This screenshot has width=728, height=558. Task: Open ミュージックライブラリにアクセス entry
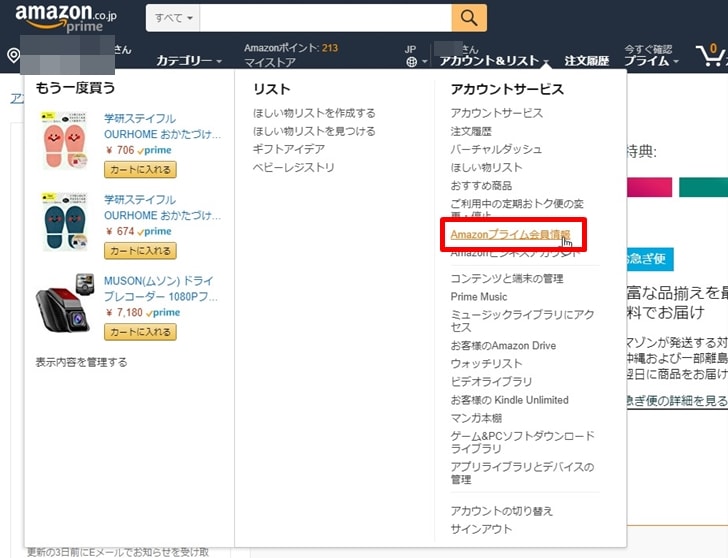(x=522, y=321)
